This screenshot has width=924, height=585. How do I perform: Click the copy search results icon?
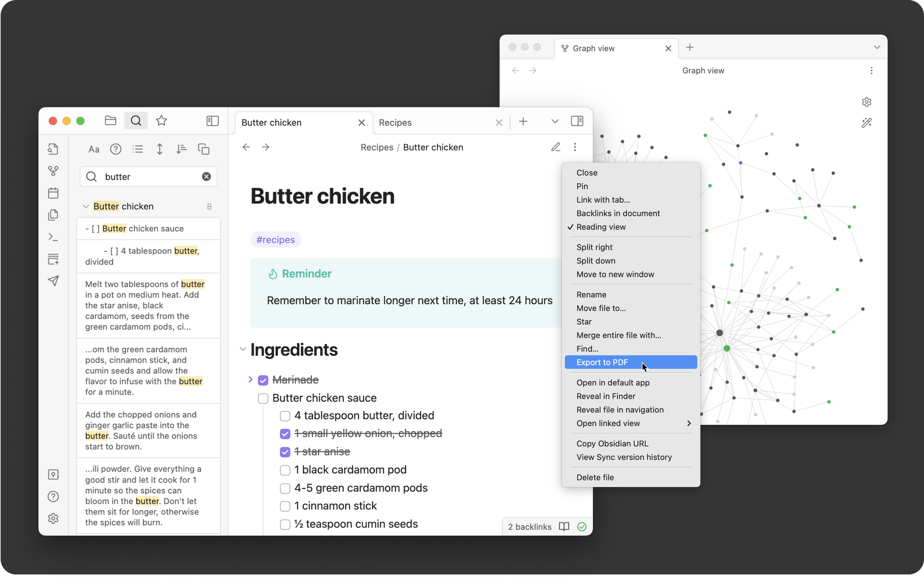(204, 149)
